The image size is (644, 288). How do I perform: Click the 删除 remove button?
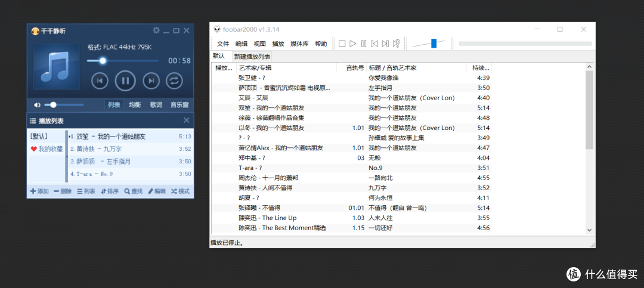pos(63,191)
